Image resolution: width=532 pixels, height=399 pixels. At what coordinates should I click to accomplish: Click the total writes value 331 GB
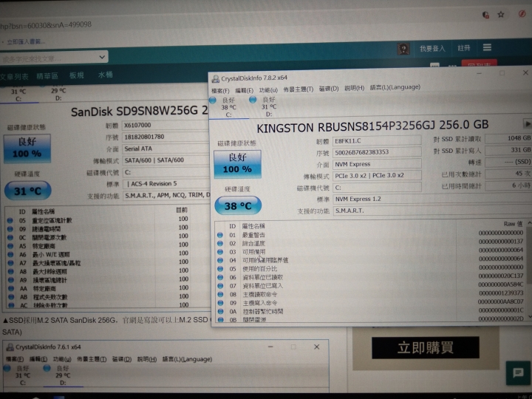508,150
